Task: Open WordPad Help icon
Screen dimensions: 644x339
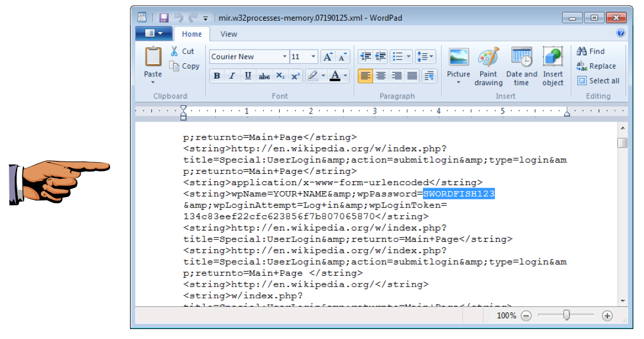Action: pyautogui.click(x=620, y=33)
